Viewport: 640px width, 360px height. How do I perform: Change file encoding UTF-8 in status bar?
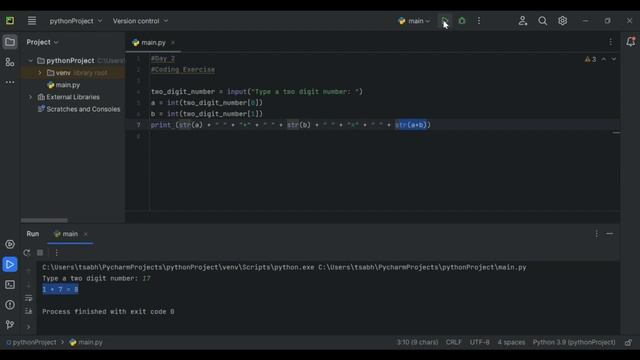click(x=479, y=342)
